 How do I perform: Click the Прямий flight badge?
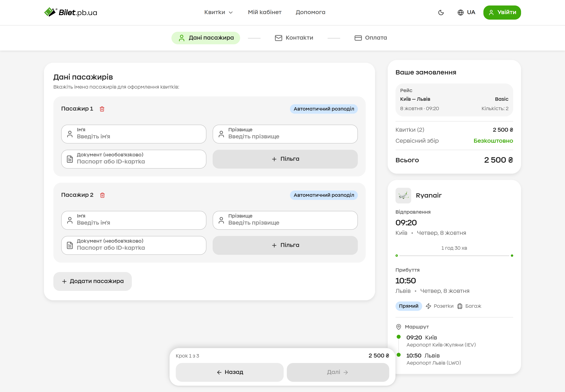[408, 306]
